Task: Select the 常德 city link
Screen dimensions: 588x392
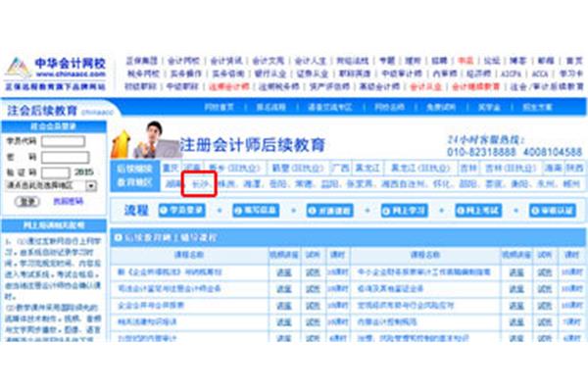Action: (x=304, y=184)
